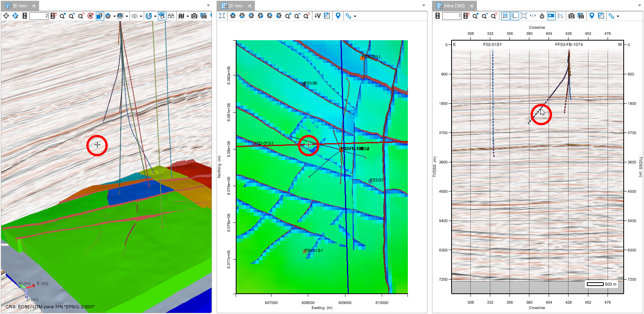Toggle perspective cube mode in 3D View

100,16
